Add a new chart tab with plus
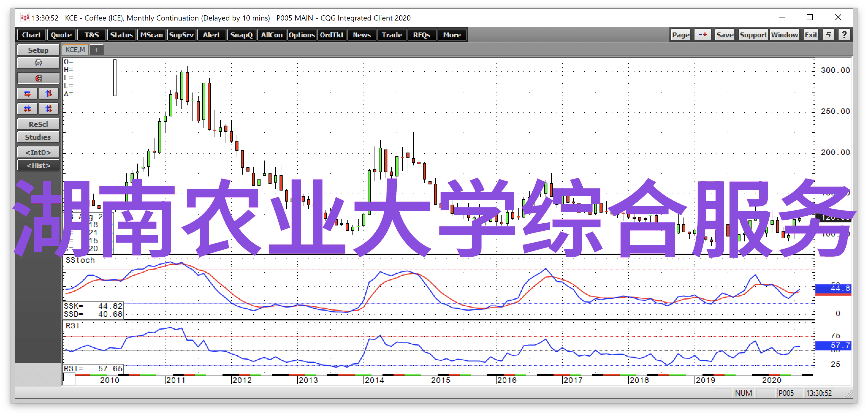Image resolution: width=868 pixels, height=416 pixels. tap(96, 50)
